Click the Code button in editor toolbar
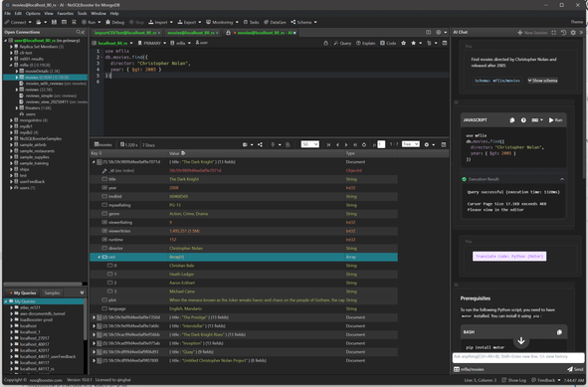This screenshot has width=588, height=387. point(388,43)
